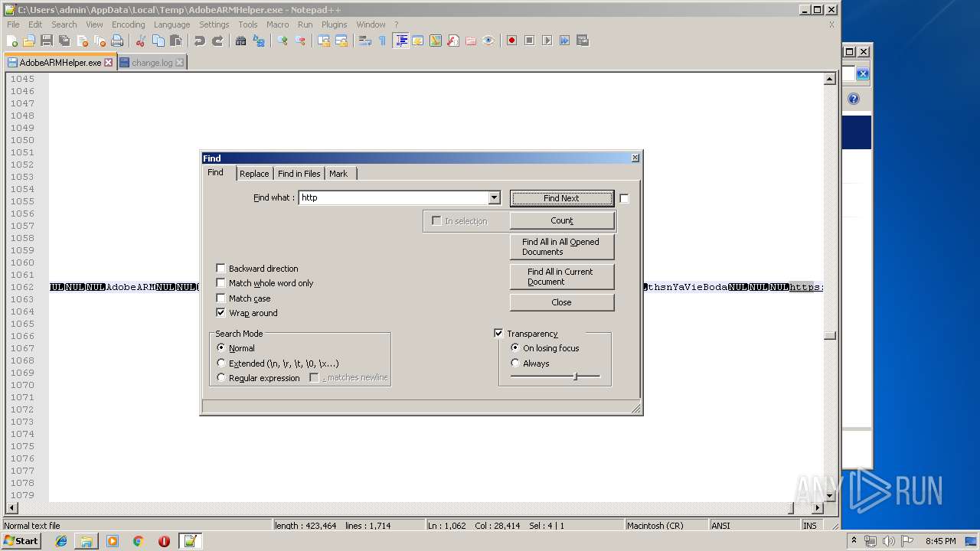Click the Save All toolbar icon

tap(64, 41)
